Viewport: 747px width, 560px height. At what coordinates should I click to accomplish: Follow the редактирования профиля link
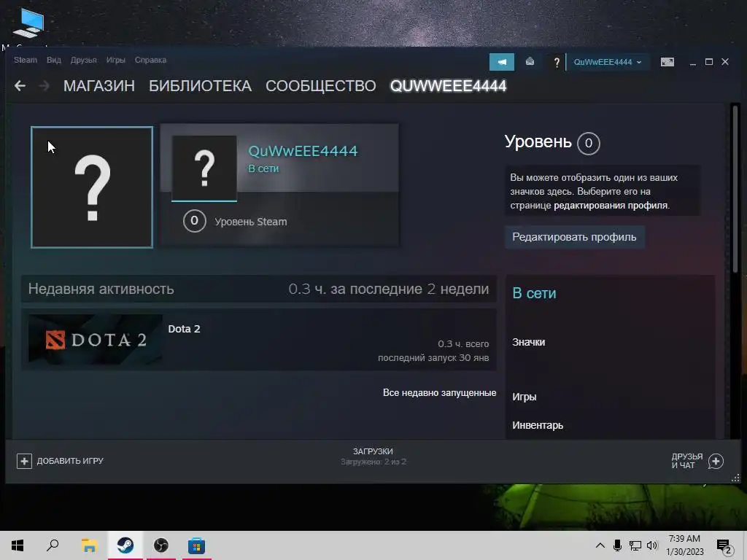611,205
